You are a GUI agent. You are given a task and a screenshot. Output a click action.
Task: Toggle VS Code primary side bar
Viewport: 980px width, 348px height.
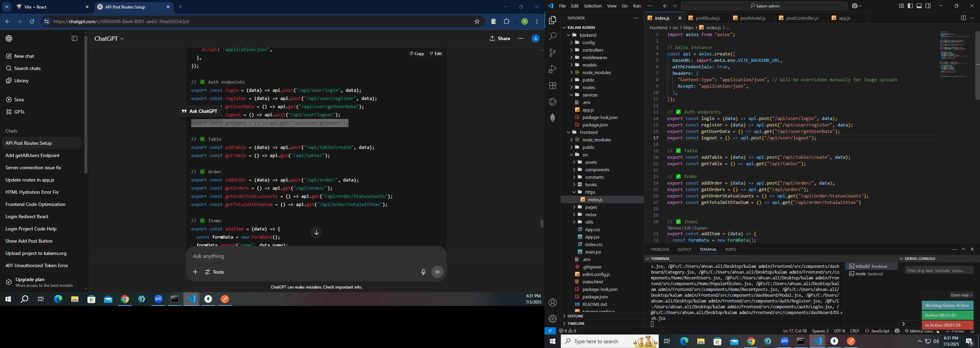[910, 6]
